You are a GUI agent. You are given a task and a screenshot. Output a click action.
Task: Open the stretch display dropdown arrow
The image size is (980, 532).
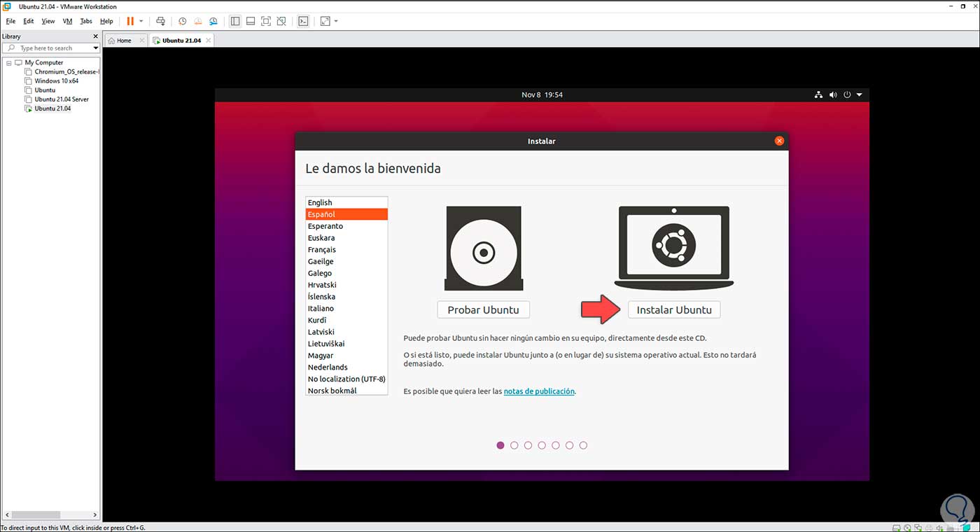point(336,21)
